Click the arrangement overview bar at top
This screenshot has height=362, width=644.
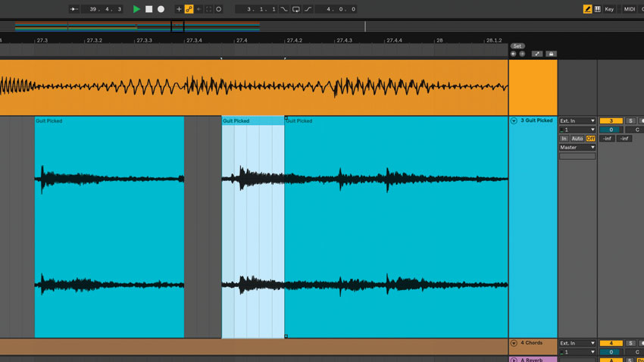[x=322, y=27]
